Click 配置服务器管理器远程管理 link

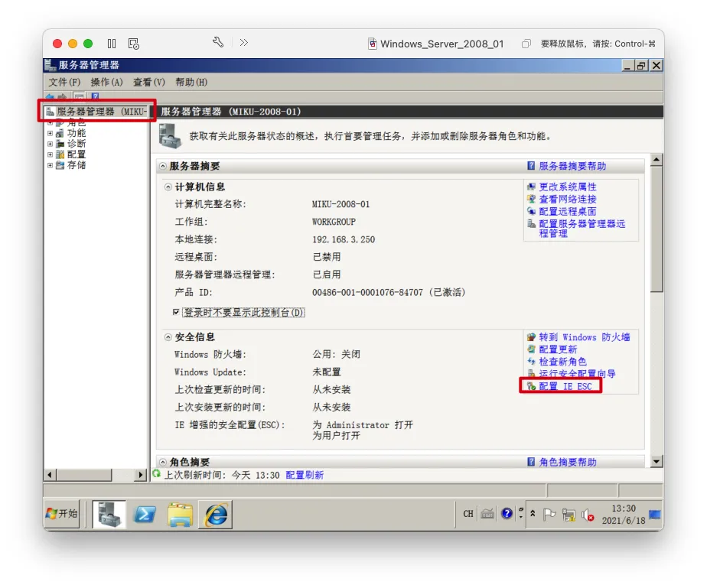coord(582,229)
